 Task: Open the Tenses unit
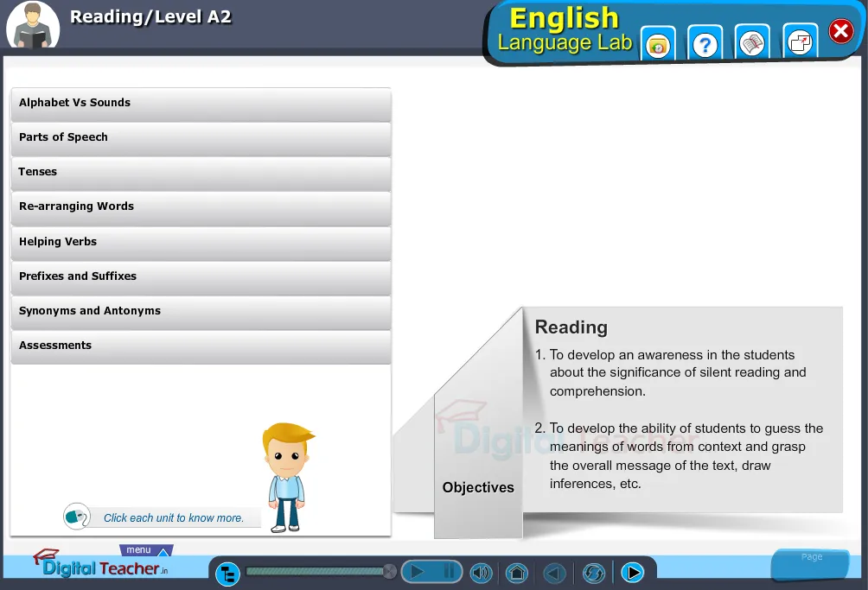point(201,173)
